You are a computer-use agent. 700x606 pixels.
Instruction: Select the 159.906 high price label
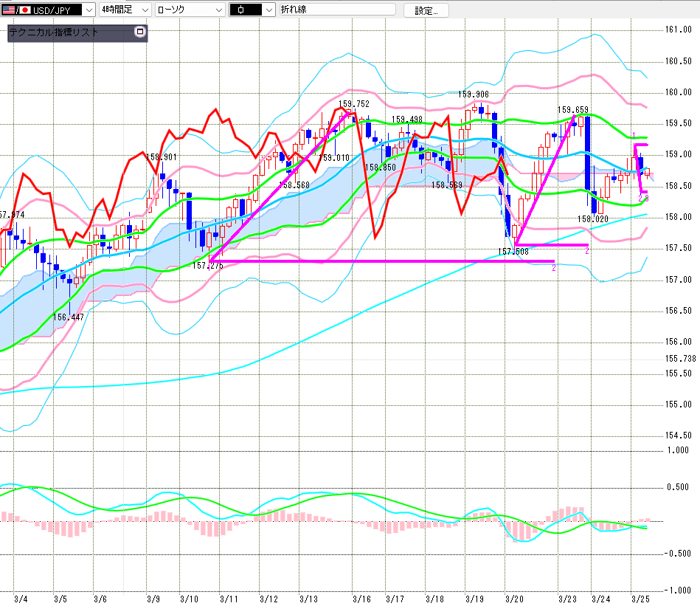click(473, 94)
